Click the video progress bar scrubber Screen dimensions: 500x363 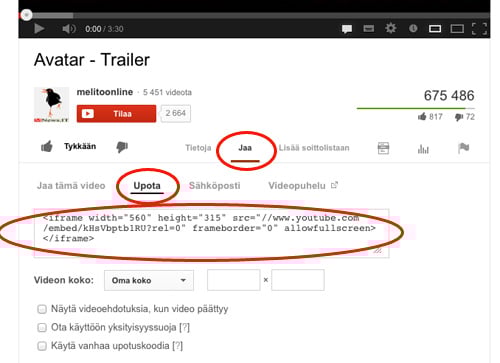[26, 15]
